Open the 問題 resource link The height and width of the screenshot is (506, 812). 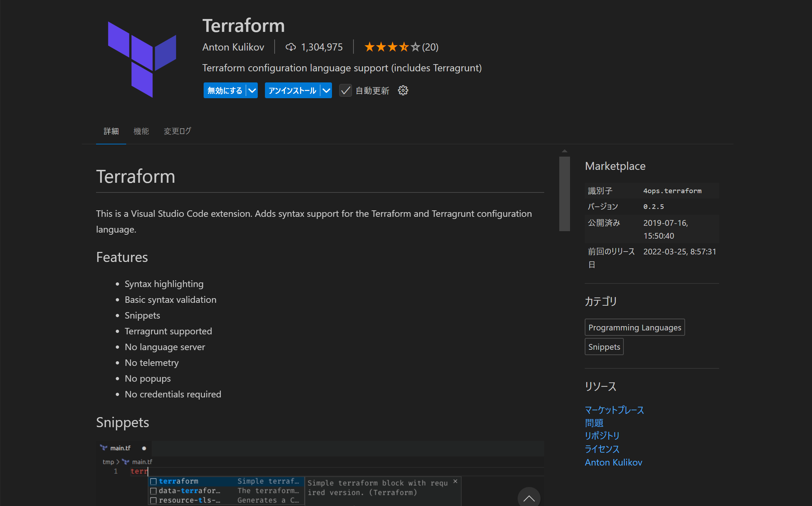(594, 423)
